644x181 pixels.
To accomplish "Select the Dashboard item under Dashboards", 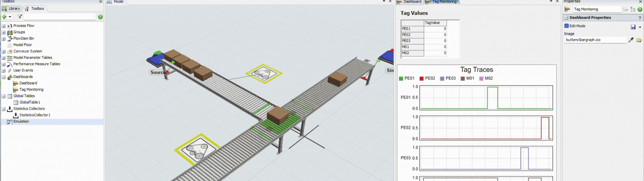I will click(28, 83).
